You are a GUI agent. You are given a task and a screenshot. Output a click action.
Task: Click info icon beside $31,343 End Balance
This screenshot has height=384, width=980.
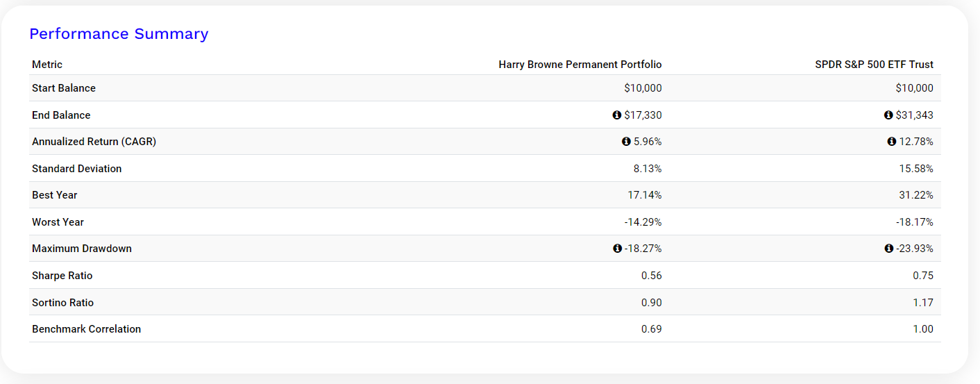click(x=888, y=115)
